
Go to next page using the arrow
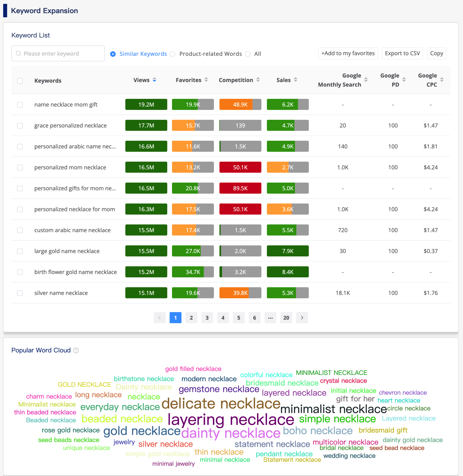[302, 318]
